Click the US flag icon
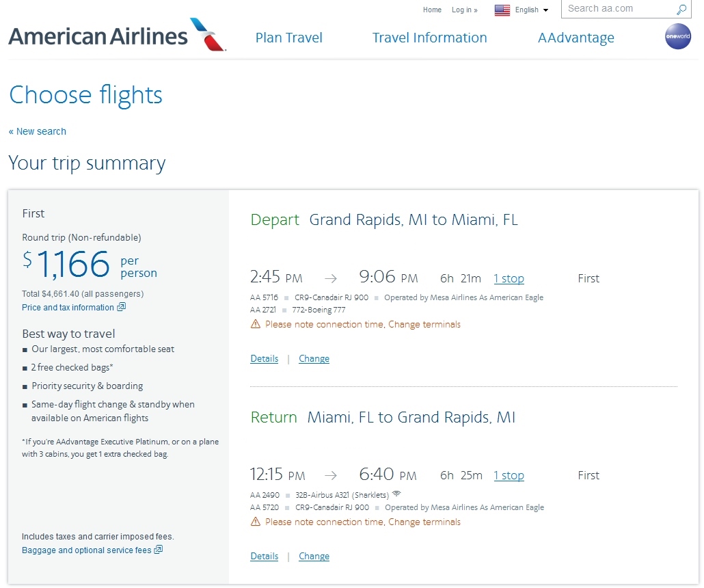 (502, 10)
